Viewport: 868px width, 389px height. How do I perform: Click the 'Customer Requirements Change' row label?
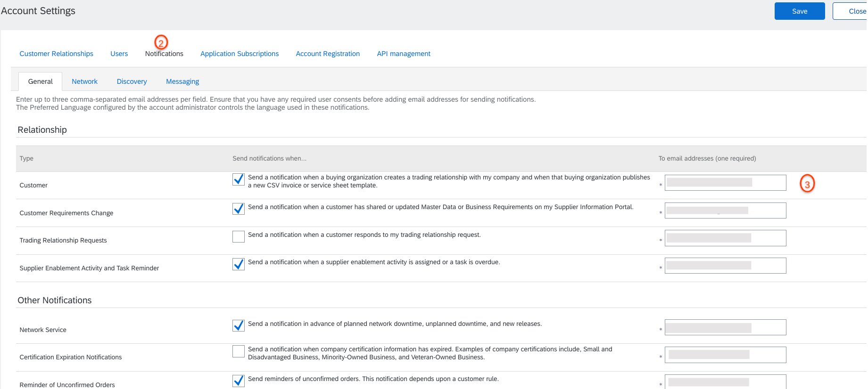[x=66, y=213]
